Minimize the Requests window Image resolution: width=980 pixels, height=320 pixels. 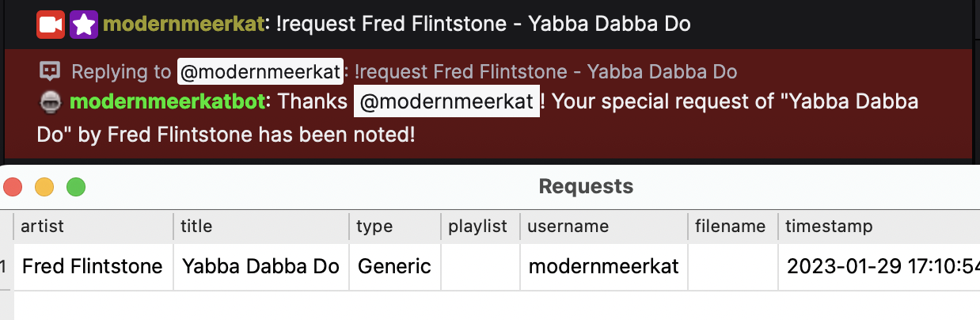click(44, 187)
